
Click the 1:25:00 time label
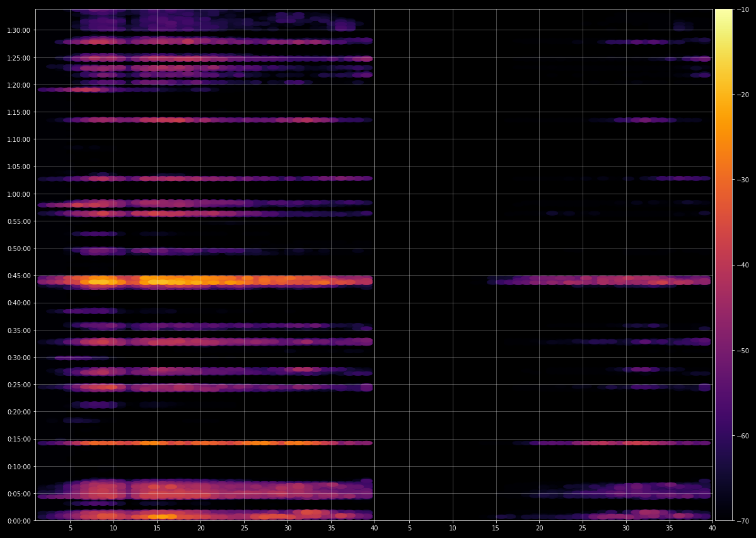coord(19,58)
